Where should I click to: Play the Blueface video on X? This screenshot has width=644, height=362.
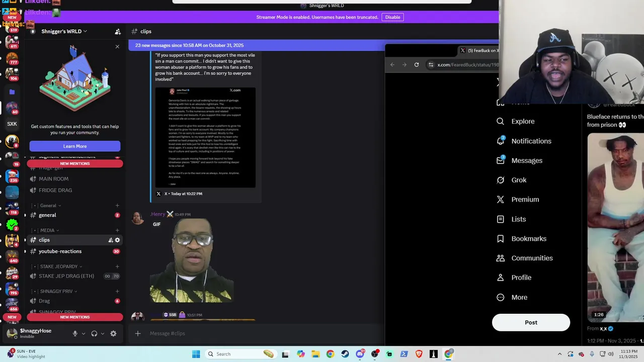[x=616, y=227]
